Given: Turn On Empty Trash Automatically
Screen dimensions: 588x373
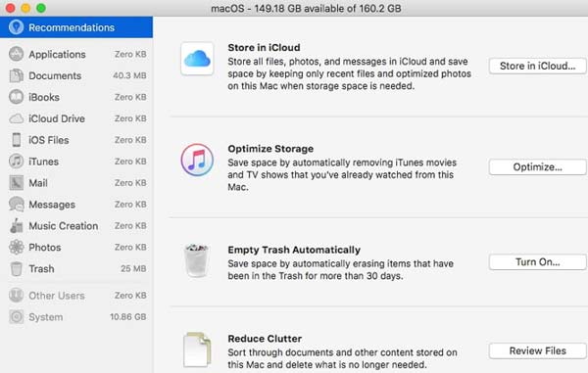Looking at the screenshot, I should tap(537, 262).
